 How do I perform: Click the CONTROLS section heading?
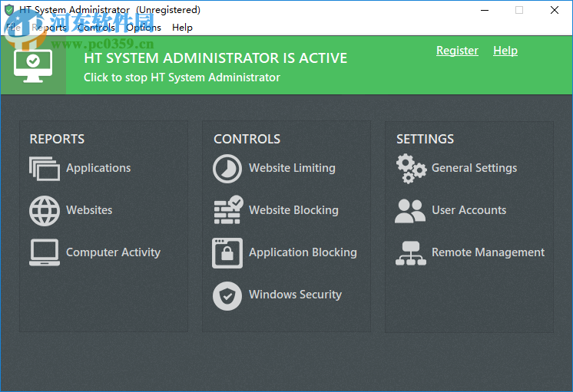pyautogui.click(x=247, y=139)
